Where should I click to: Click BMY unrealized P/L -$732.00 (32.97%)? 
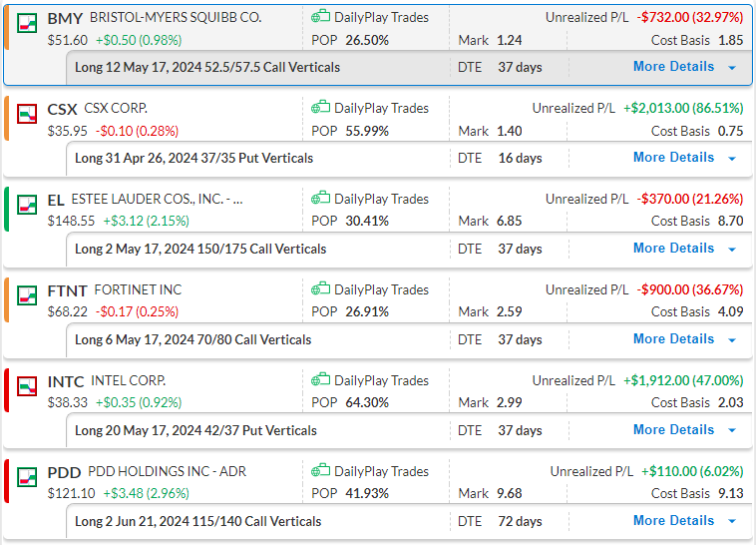click(690, 17)
